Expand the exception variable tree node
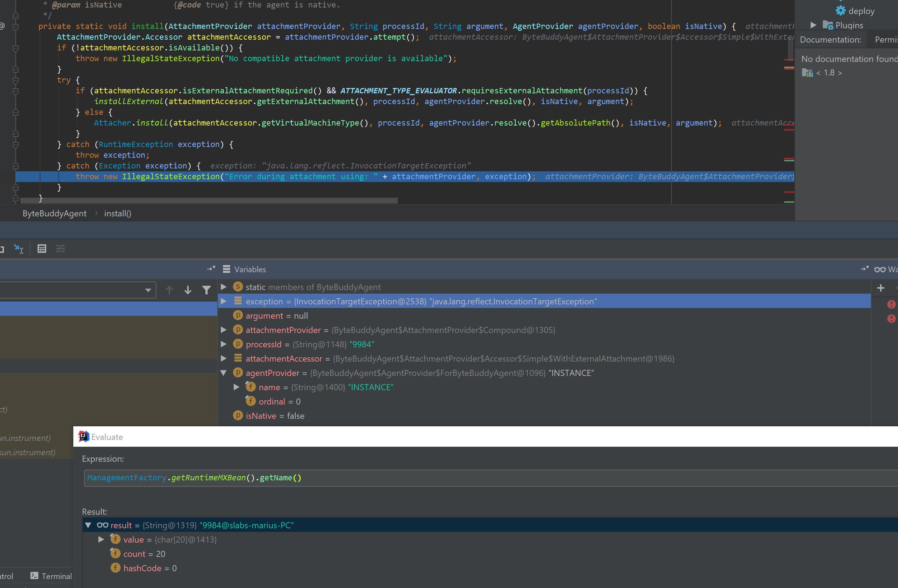 223,301
